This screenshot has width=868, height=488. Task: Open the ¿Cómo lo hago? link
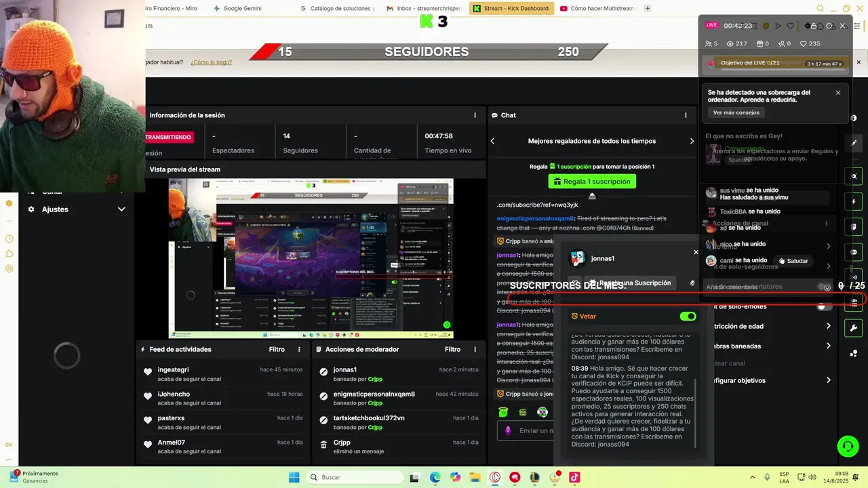click(211, 62)
